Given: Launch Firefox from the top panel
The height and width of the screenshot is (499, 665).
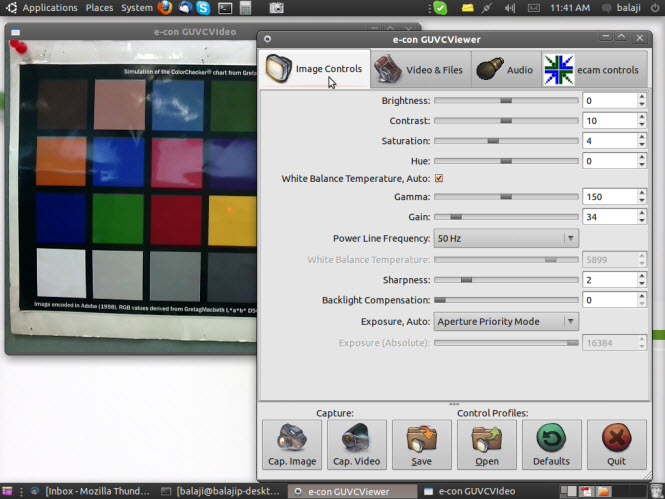Looking at the screenshot, I should [165, 8].
